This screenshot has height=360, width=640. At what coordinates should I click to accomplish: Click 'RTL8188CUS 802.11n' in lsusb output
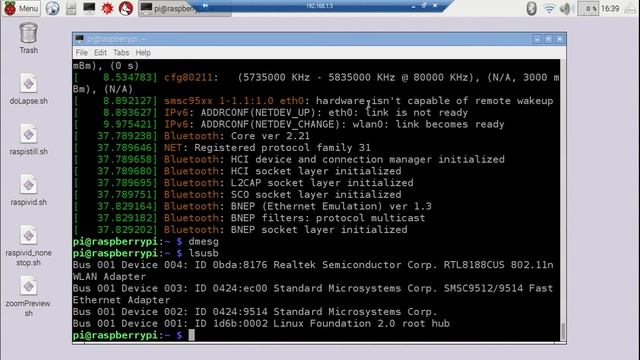point(499,265)
